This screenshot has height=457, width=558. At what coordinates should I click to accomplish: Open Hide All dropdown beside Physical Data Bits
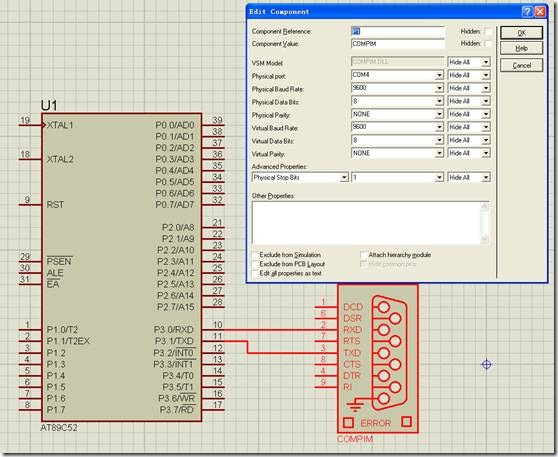(469, 101)
